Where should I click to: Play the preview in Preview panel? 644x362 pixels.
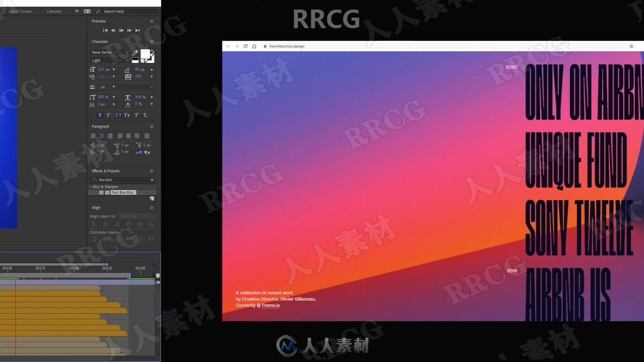click(x=121, y=30)
